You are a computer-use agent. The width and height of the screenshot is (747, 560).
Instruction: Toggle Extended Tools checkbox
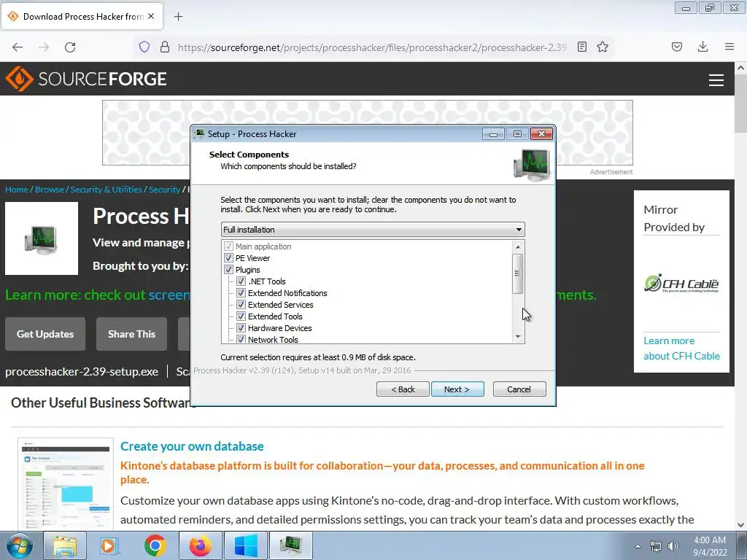point(241,316)
